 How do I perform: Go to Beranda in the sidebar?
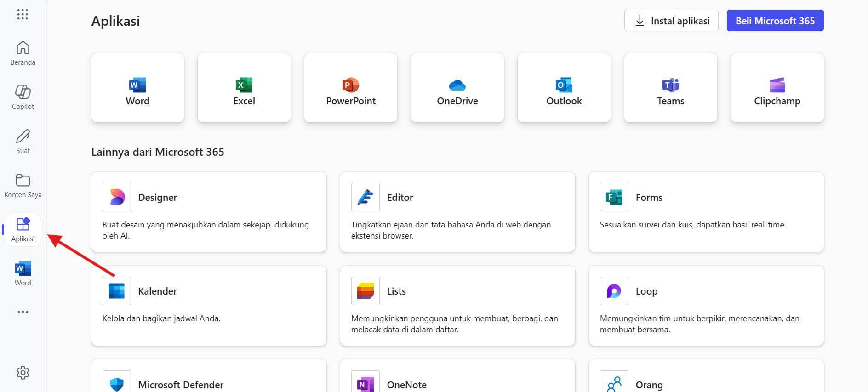coord(23,53)
